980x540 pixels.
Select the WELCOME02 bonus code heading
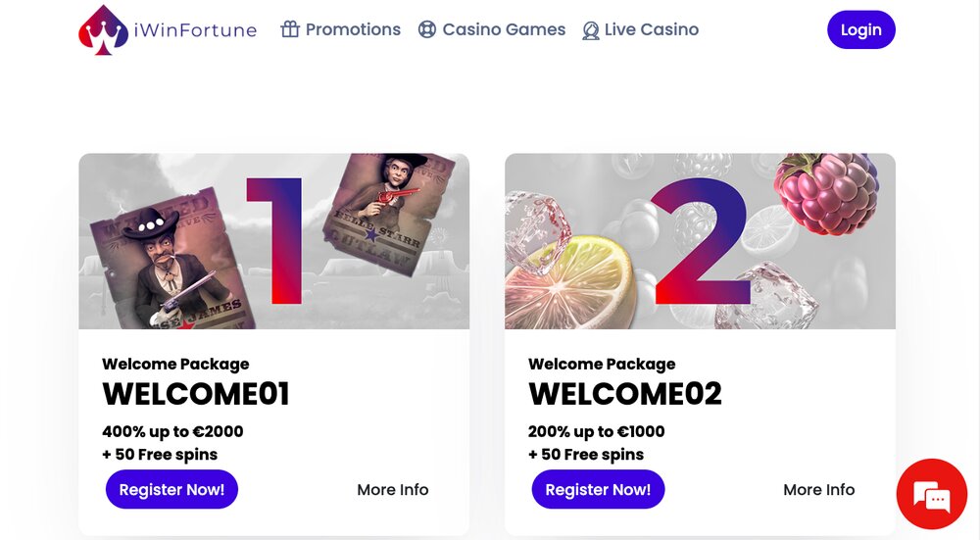coord(625,394)
